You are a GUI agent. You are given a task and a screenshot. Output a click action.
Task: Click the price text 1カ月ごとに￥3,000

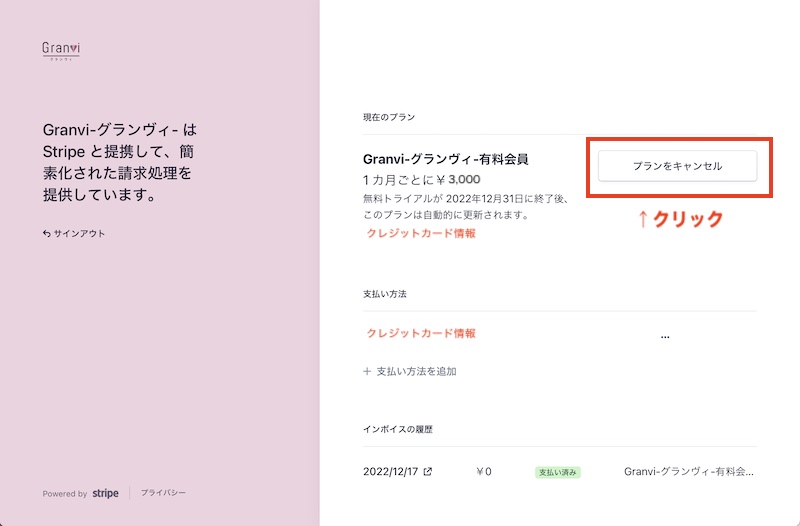click(x=421, y=180)
